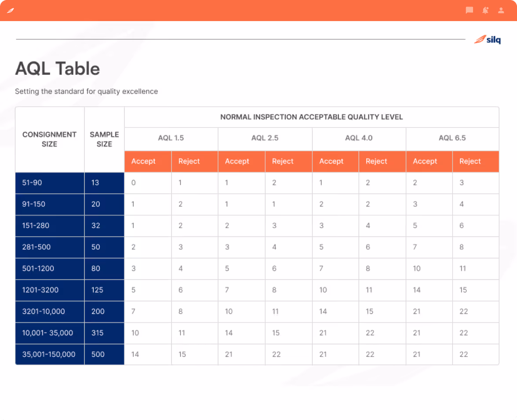The width and height of the screenshot is (517, 420).
Task: Click sample size cell 32
Action: click(x=104, y=226)
